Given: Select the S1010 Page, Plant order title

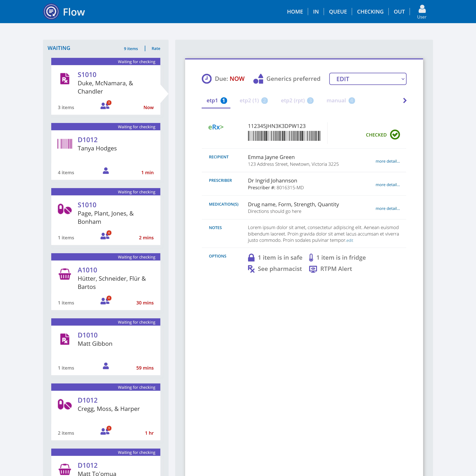Looking at the screenshot, I should click(x=87, y=205).
